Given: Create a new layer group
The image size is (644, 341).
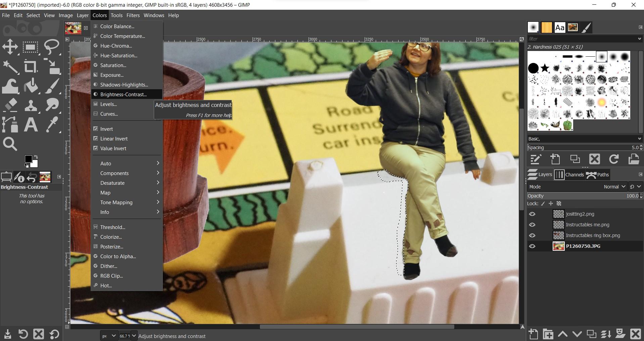Looking at the screenshot, I should [x=548, y=334].
